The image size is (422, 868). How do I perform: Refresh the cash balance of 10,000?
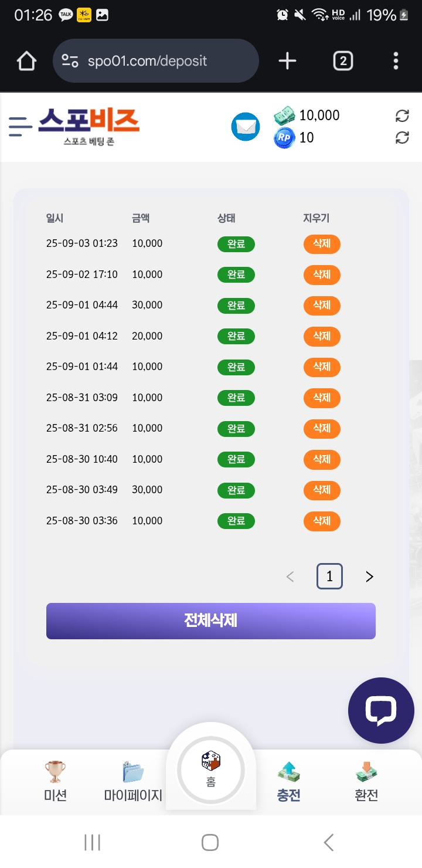click(x=402, y=116)
